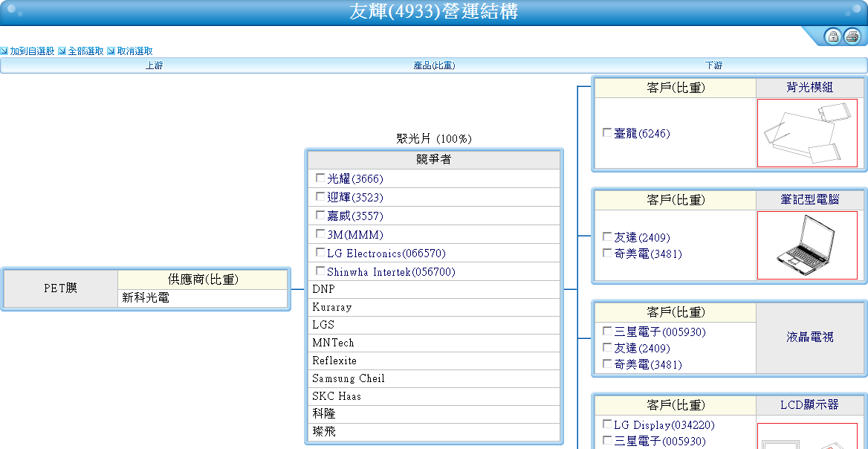
Task: Open LG Electronics(066570) link
Action: (386, 253)
